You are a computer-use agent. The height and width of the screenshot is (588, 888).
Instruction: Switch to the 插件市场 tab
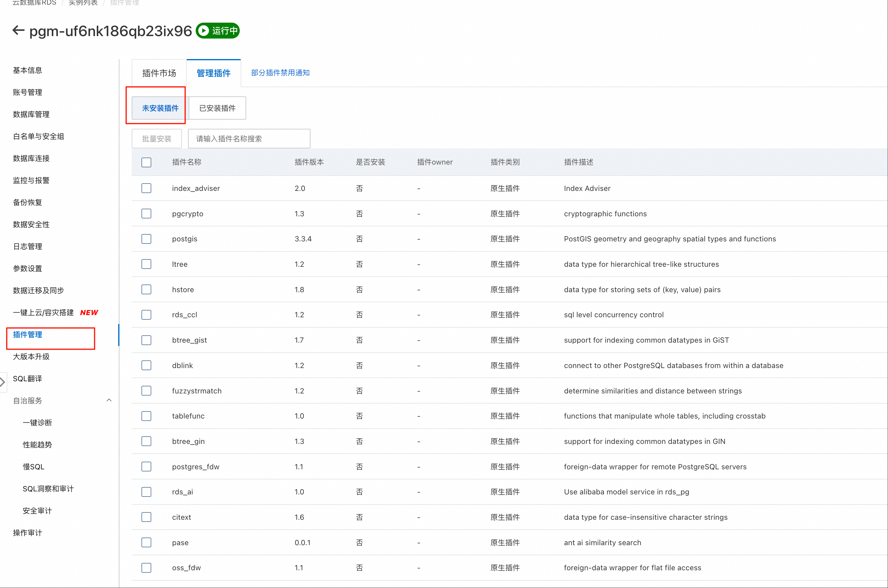coord(159,73)
